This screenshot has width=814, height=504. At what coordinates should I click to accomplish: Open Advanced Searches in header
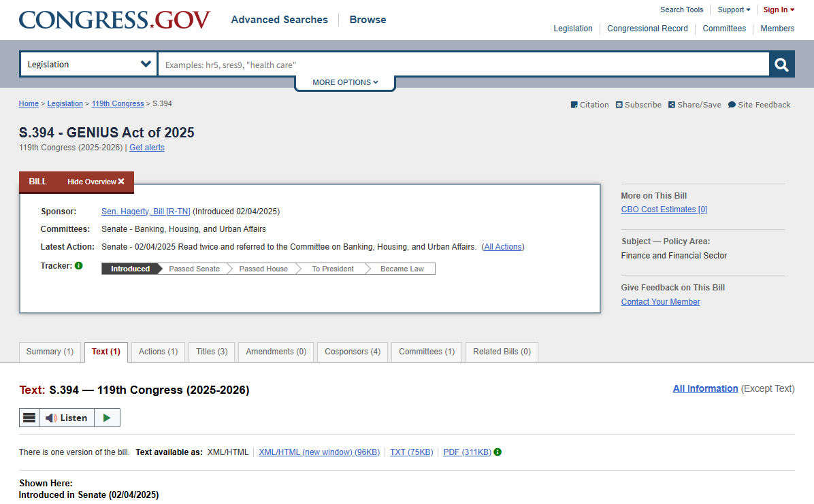click(279, 20)
